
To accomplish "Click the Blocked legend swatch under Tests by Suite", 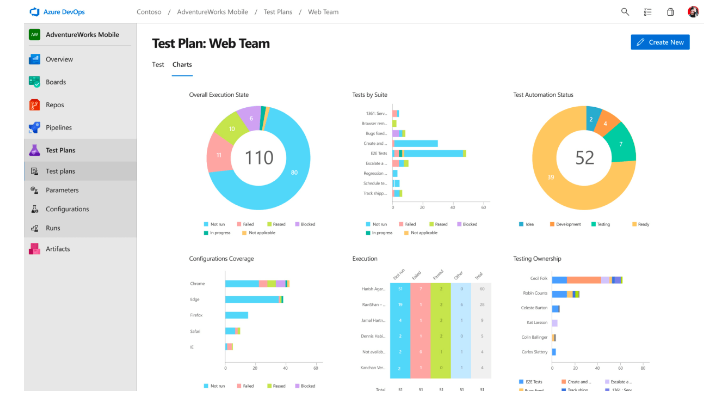I will point(459,224).
